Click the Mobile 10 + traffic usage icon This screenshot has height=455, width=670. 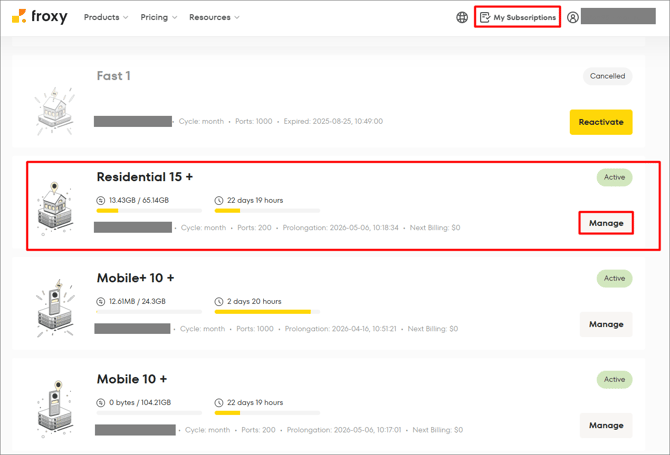101,402
